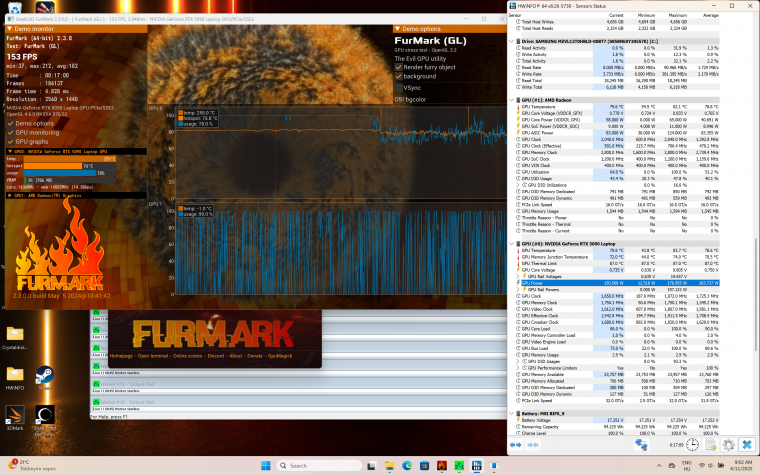Toggle GPU monitoring checkbox

coord(11,132)
